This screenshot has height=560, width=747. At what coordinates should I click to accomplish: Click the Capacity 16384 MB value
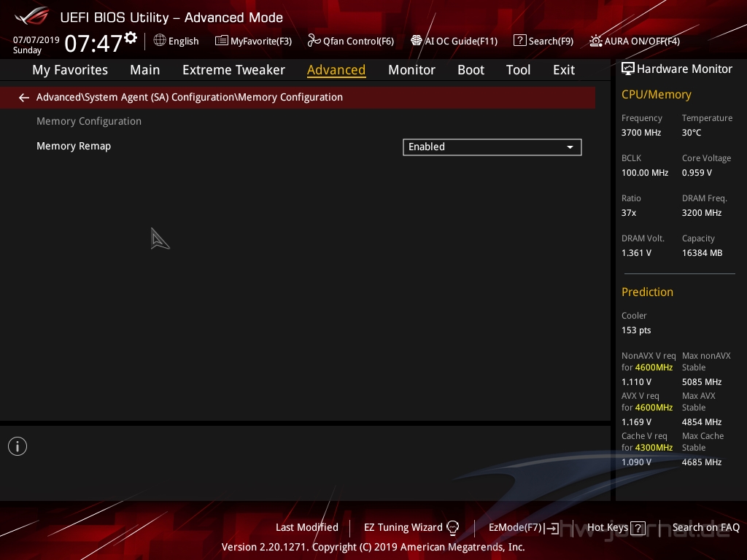702,253
